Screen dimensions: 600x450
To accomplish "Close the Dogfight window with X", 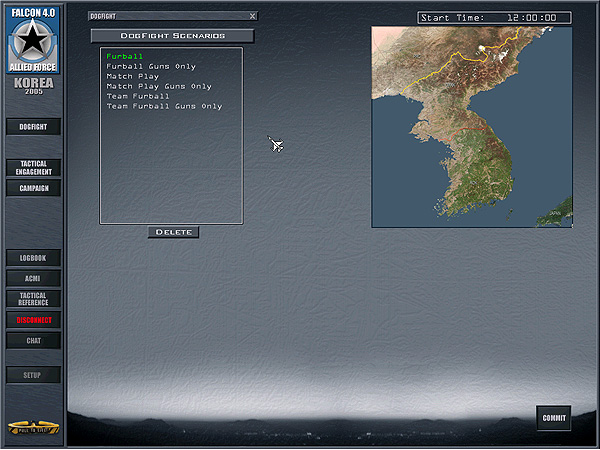I will (253, 16).
